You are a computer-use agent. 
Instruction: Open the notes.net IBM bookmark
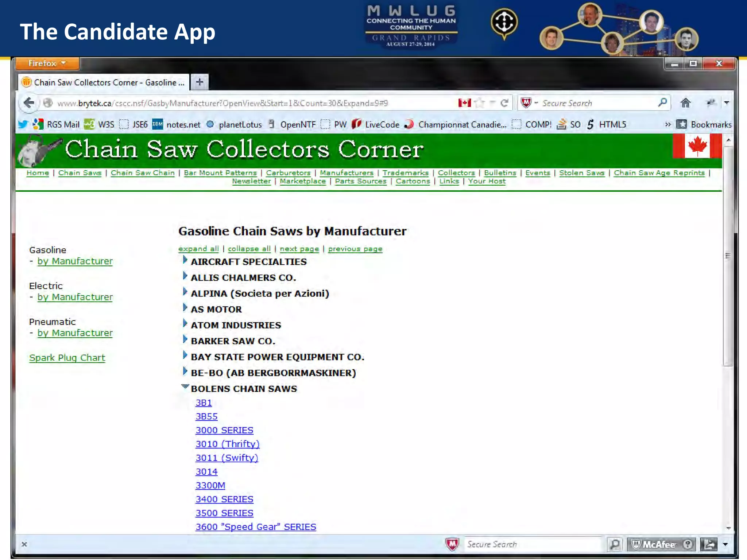tap(176, 124)
